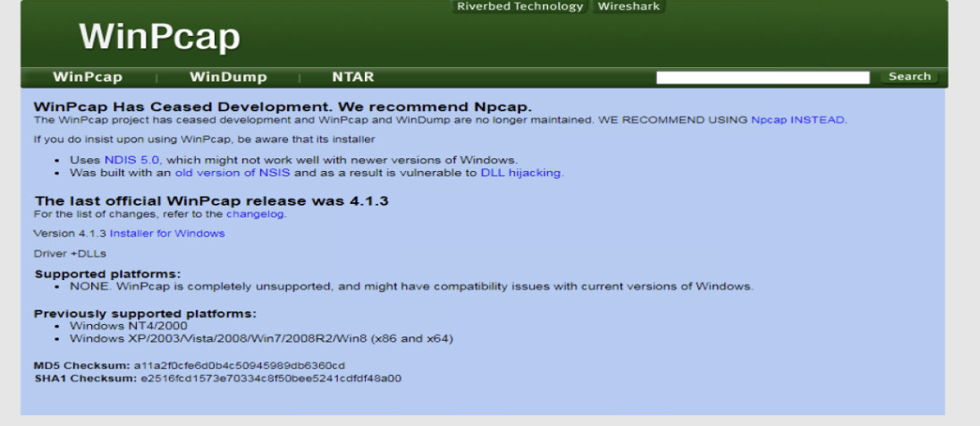Open the old version of NSIS link
The height and width of the screenshot is (426, 980).
click(x=232, y=173)
